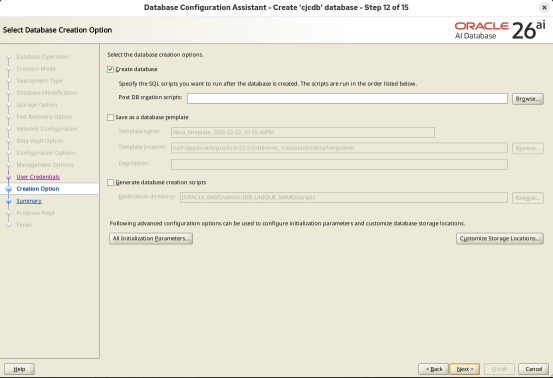Click 'Database Identification' step text
Image resolution: width=553 pixels, height=378 pixels.
47,93
